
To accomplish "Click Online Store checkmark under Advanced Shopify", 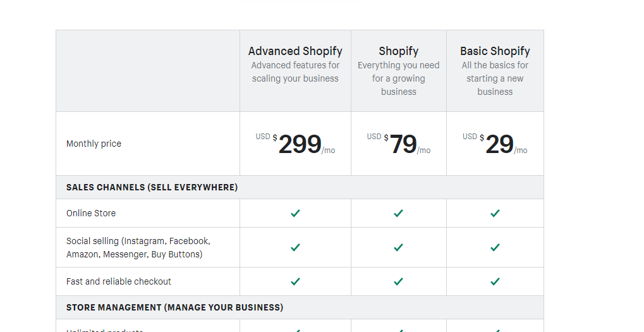I will click(295, 213).
